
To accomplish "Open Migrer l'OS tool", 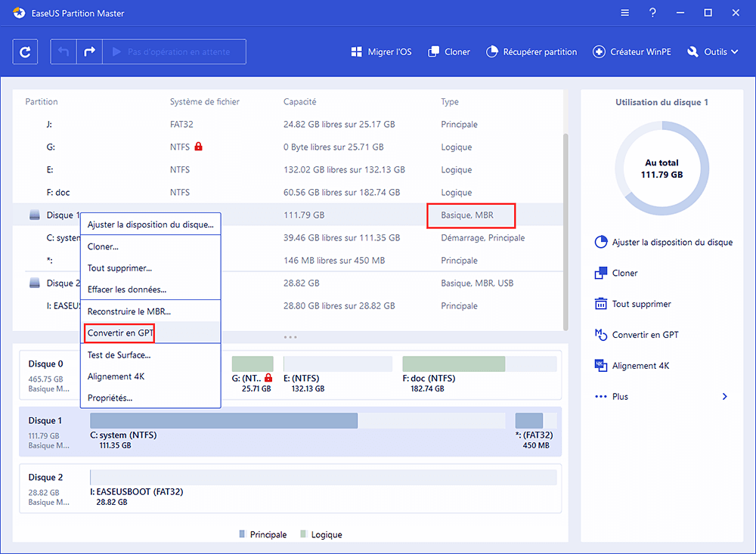I will [381, 52].
